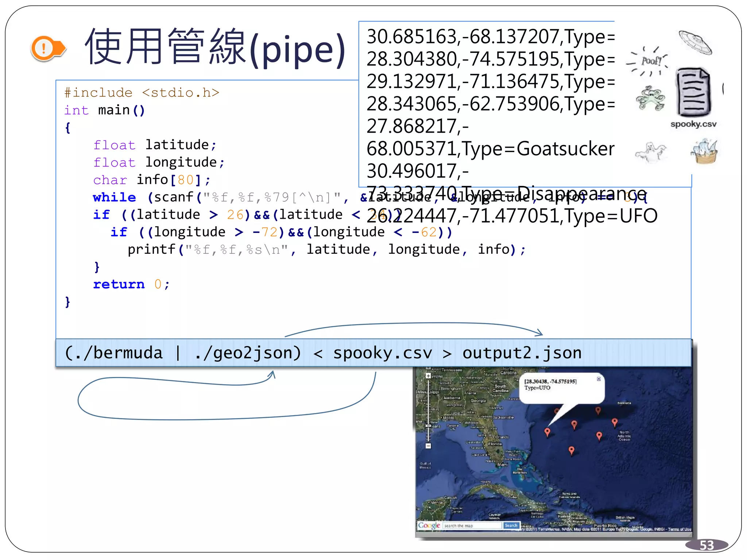Open the Terms of Use map link
Image resolution: width=747 pixels, height=560 pixels.
click(680, 529)
